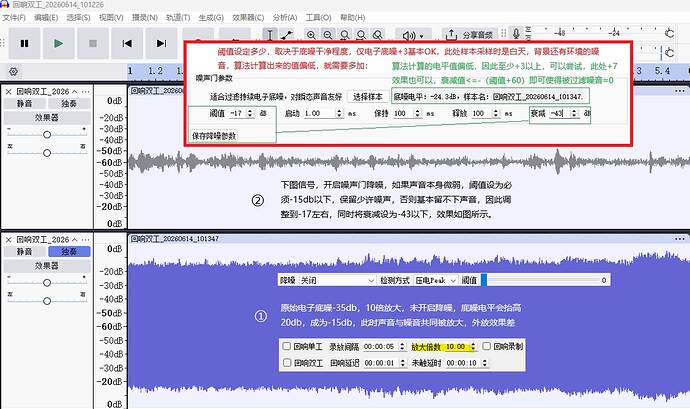Viewport: 690px width, 409px height.
Task: Select the Envelope tool
Action: click(x=286, y=35)
